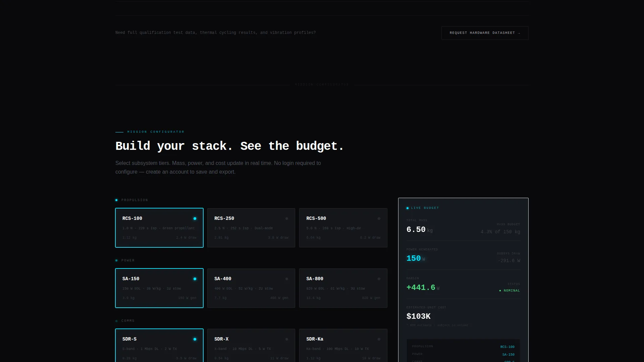The width and height of the screenshot is (644, 362).
Task: Click 'S-band · 1 Mbps DL · 2 W TX' spec
Action: pyautogui.click(x=150, y=349)
